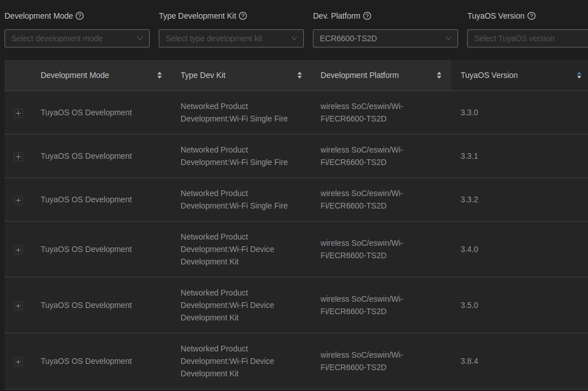Click the Wi-Fi Device Development Kit in the 3.4.0 row

pyautogui.click(x=227, y=249)
